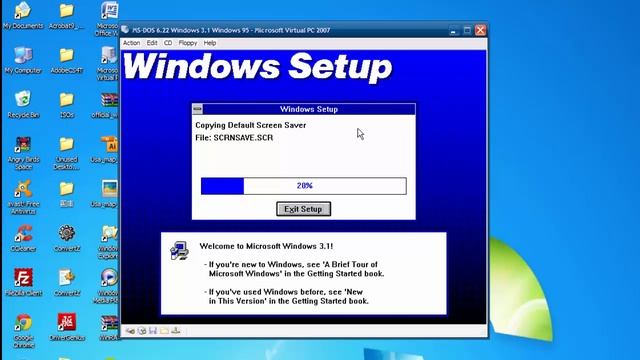The width and height of the screenshot is (640, 360).
Task: Select the Google Chrome shortcut
Action: pos(23,331)
